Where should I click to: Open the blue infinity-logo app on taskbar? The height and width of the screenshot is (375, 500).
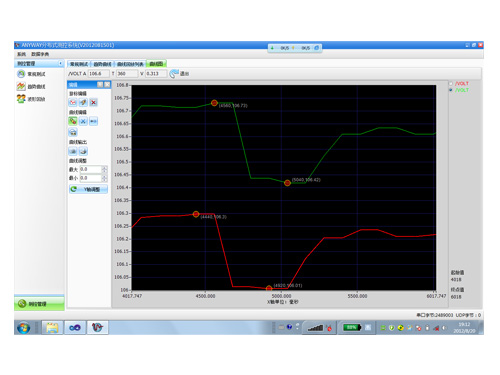pos(75,328)
